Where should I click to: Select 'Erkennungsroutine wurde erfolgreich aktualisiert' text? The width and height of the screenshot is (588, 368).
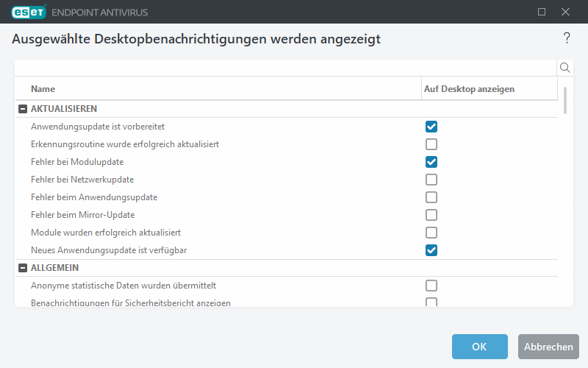pyautogui.click(x=125, y=144)
